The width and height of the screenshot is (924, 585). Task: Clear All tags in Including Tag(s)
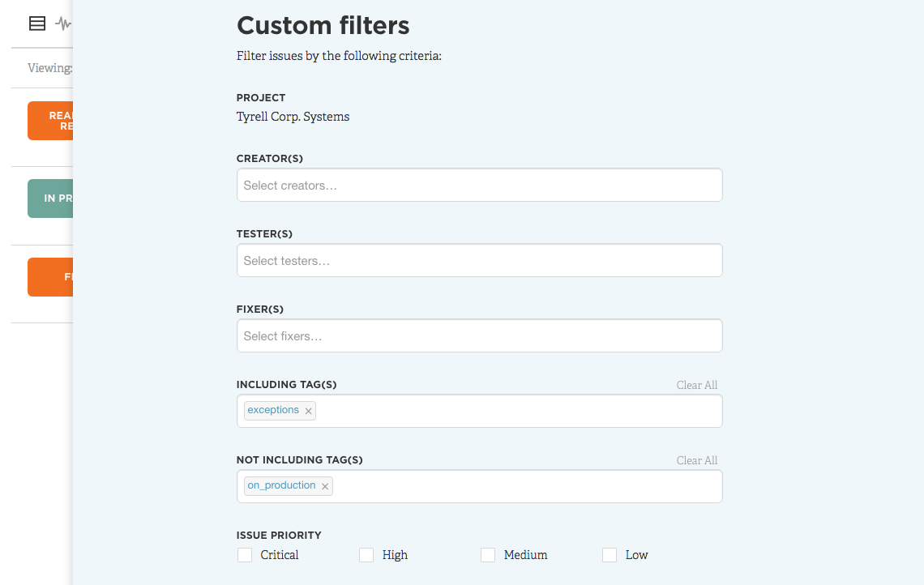point(696,385)
